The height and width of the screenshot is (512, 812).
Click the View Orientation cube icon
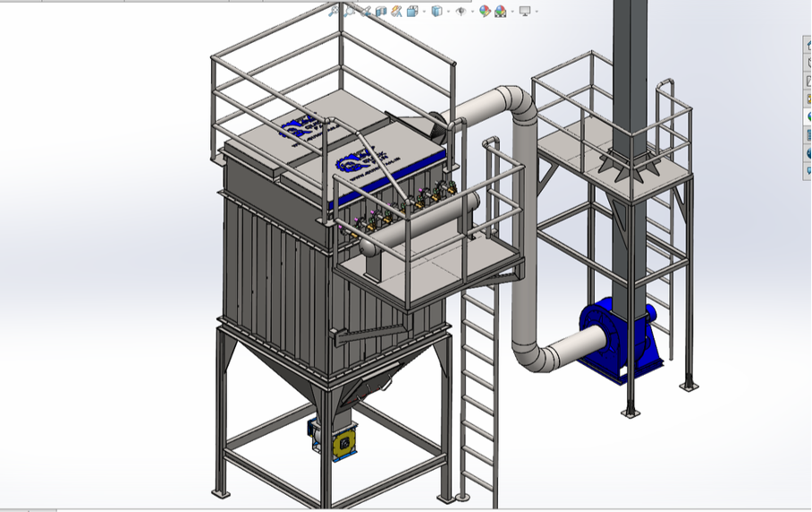(x=412, y=12)
